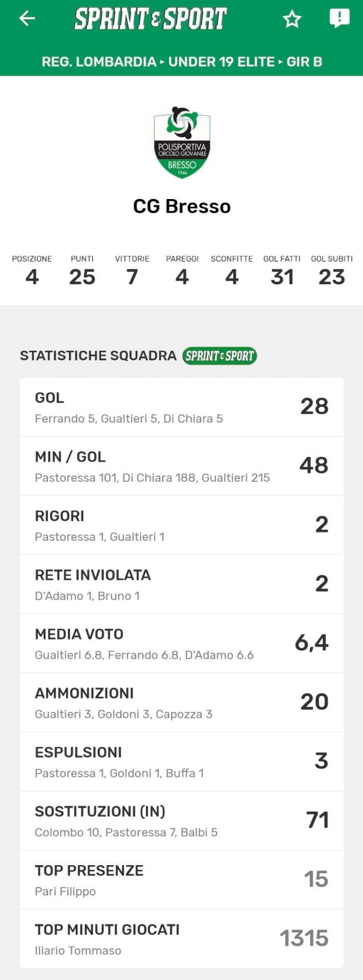Open TOP PRESENZE row for Pari Filippo
This screenshot has width=363, height=980.
[181, 880]
